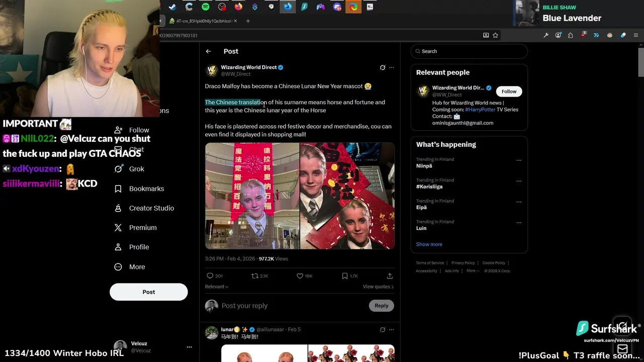
Task: Open Cookie Policy link
Action: [x=494, y=263]
